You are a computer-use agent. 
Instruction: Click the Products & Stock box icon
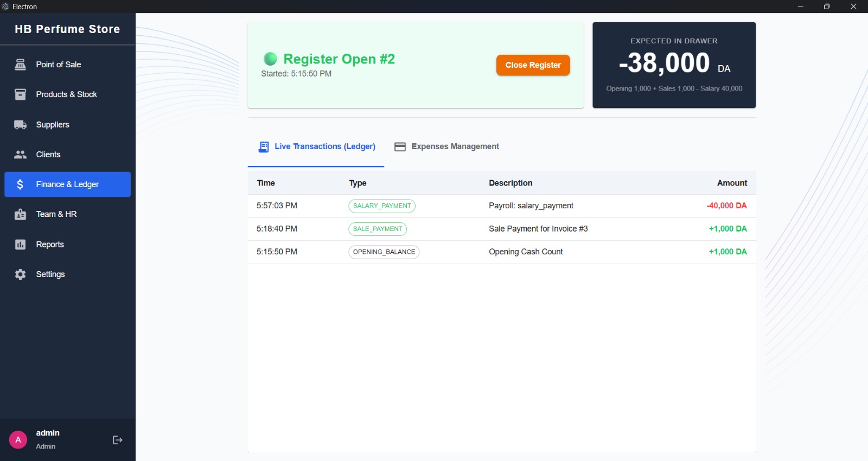coord(20,94)
